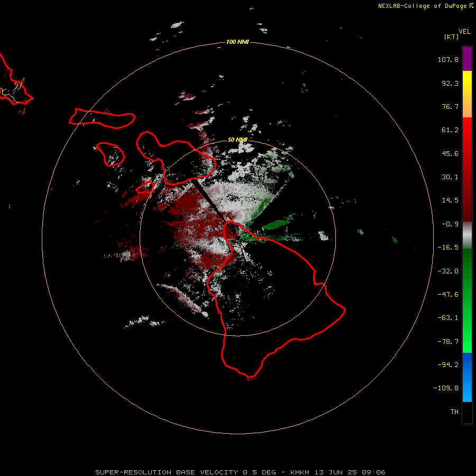Click the -16.5 velocity scale value

448,248
